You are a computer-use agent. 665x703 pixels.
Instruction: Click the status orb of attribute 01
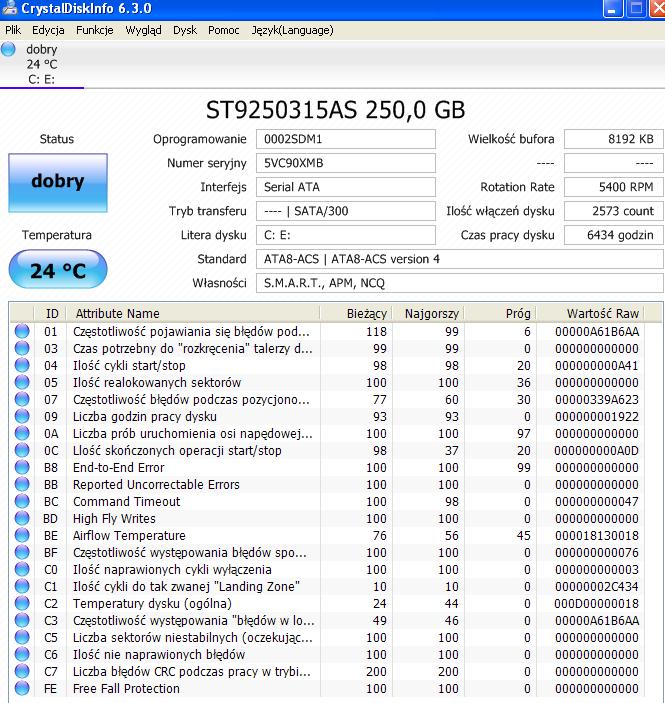[22, 331]
